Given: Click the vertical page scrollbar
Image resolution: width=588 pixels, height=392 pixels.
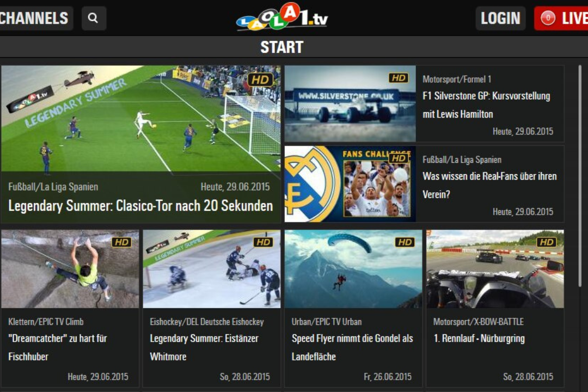Looking at the screenshot, I should tap(579, 163).
